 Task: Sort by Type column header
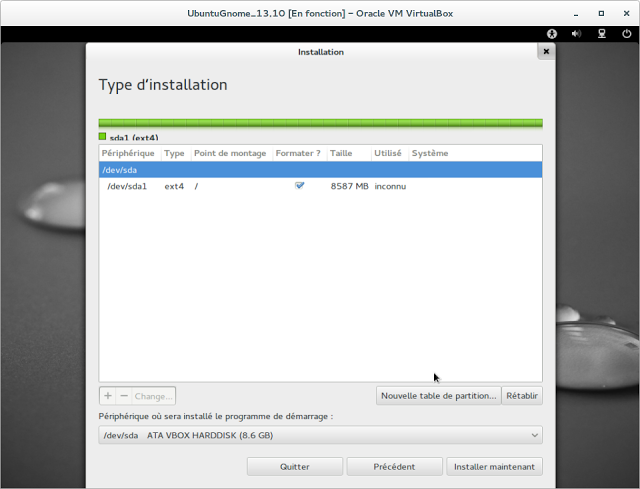[174, 153]
